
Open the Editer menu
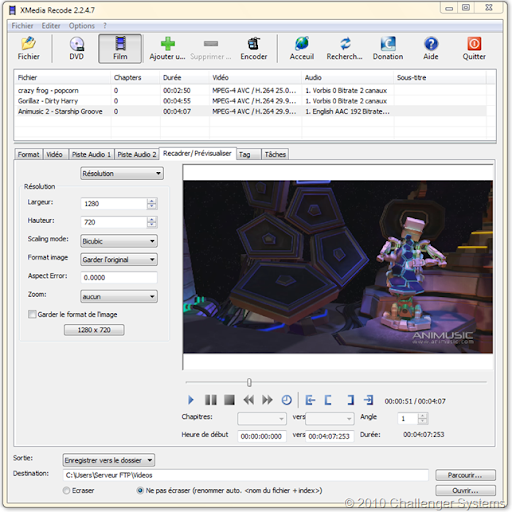pos(51,26)
